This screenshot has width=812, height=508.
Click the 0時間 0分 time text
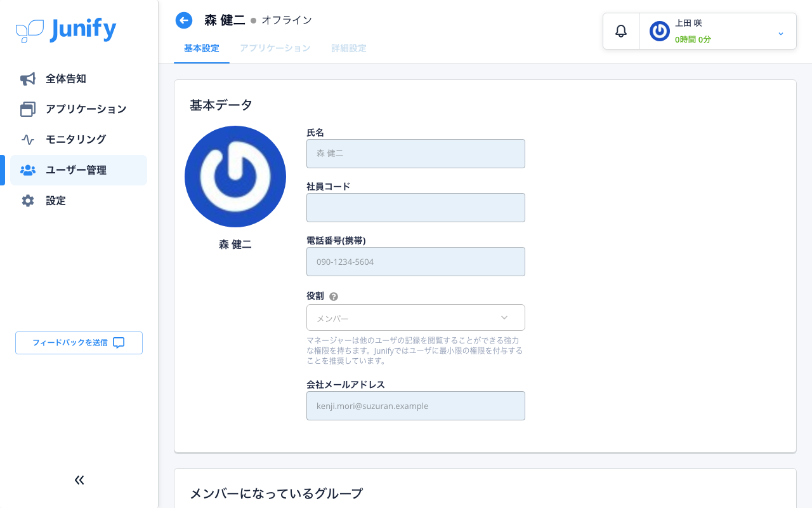click(693, 39)
